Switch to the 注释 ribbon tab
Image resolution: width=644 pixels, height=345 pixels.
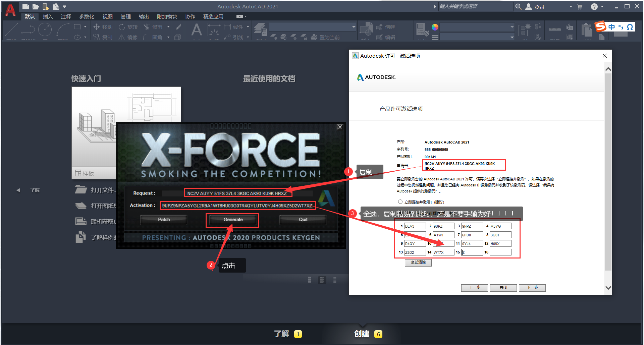coord(66,16)
